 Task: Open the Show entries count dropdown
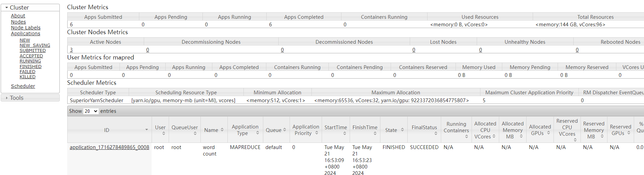click(91, 111)
